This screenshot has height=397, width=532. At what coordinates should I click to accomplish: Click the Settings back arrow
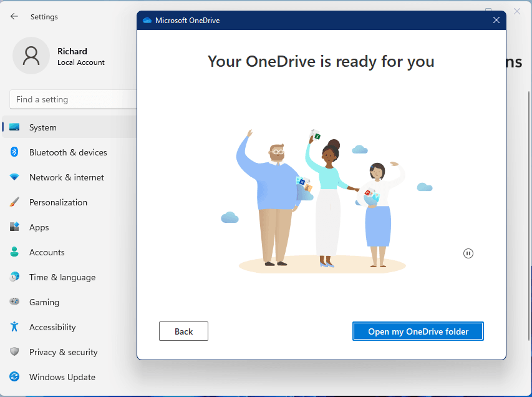(x=14, y=16)
